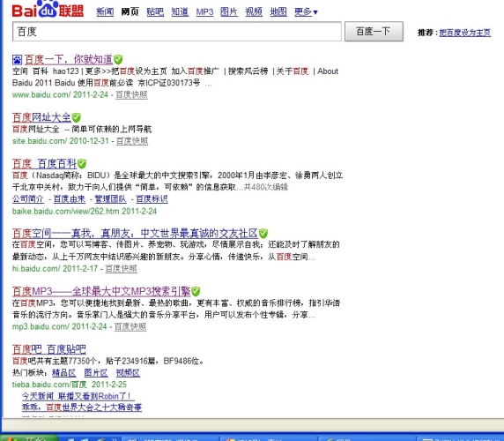The image size is (504, 441).
Task: Click the hi.baidu.com/ 2011-2-17 URL text
Action: 55,269
